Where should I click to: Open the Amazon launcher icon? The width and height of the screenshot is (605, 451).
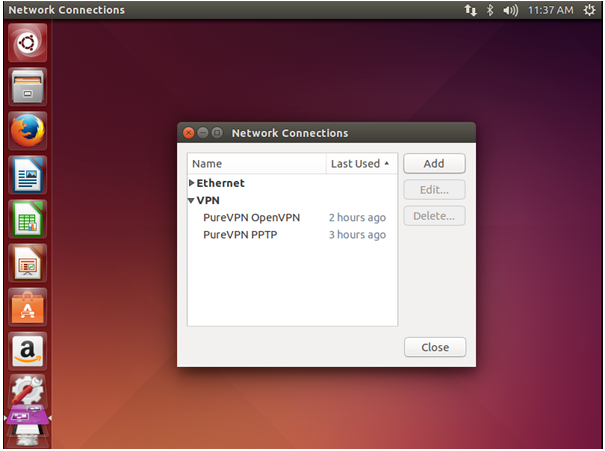pyautogui.click(x=27, y=351)
